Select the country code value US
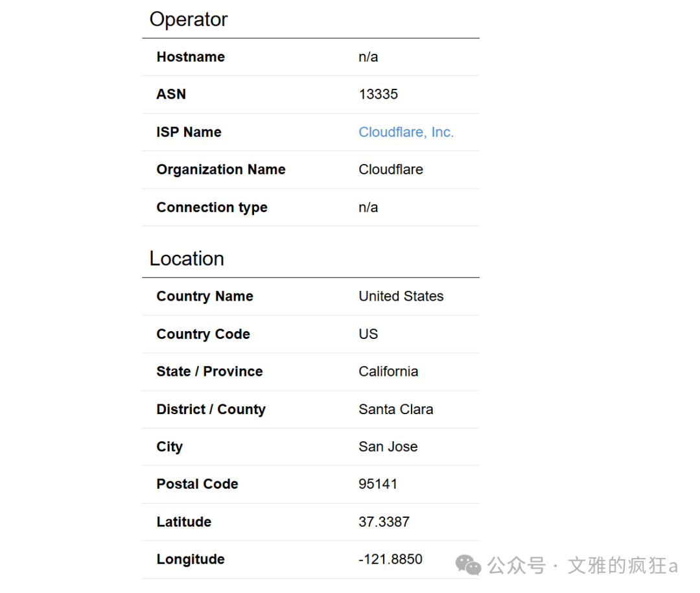Image resolution: width=700 pixels, height=593 pixels. (x=368, y=334)
